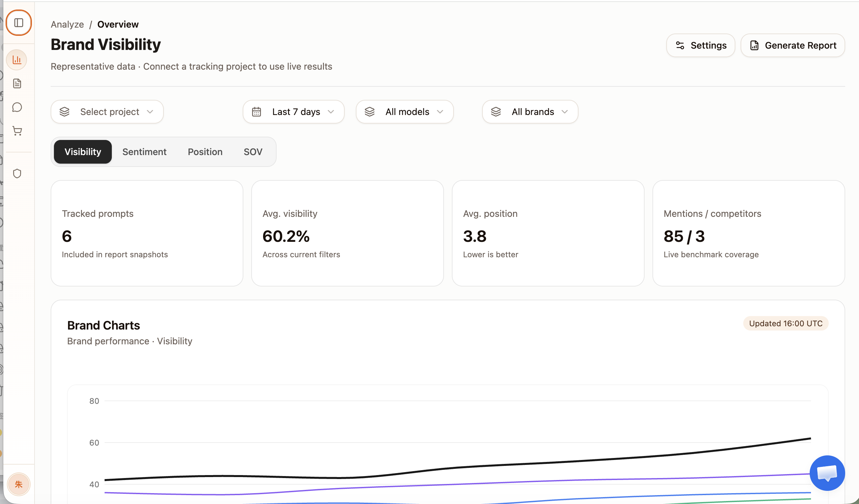Screen dimensions: 859x504
Task: Click the Avg. position value 3.8
Action: tap(475, 236)
